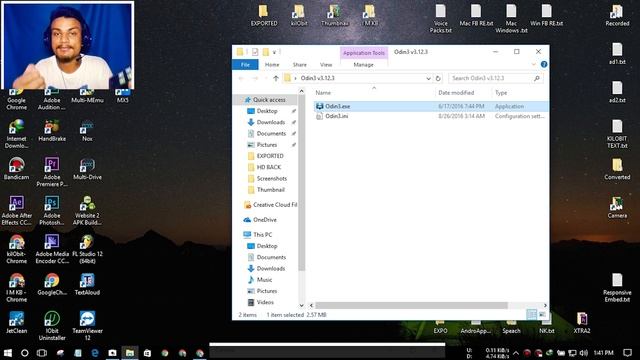This screenshot has height=360, width=640.
Task: Sort by the Name column header
Action: tap(373, 93)
